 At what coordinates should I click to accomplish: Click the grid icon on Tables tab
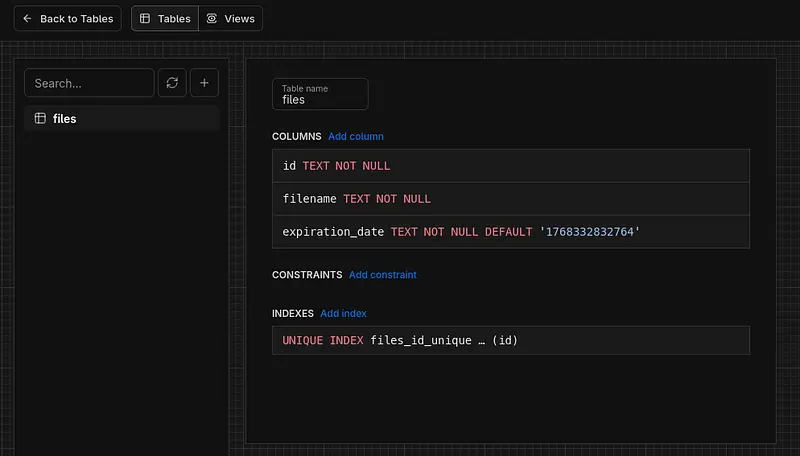click(x=145, y=19)
